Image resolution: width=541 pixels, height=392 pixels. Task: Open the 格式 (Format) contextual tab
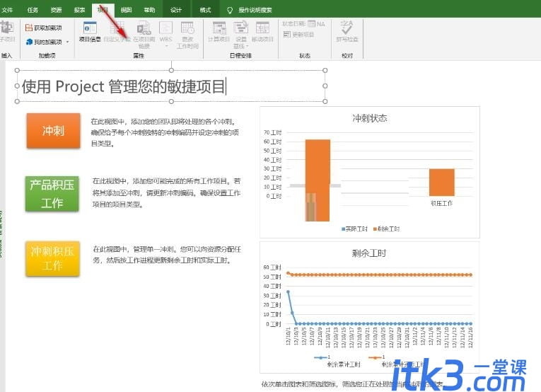pos(205,10)
